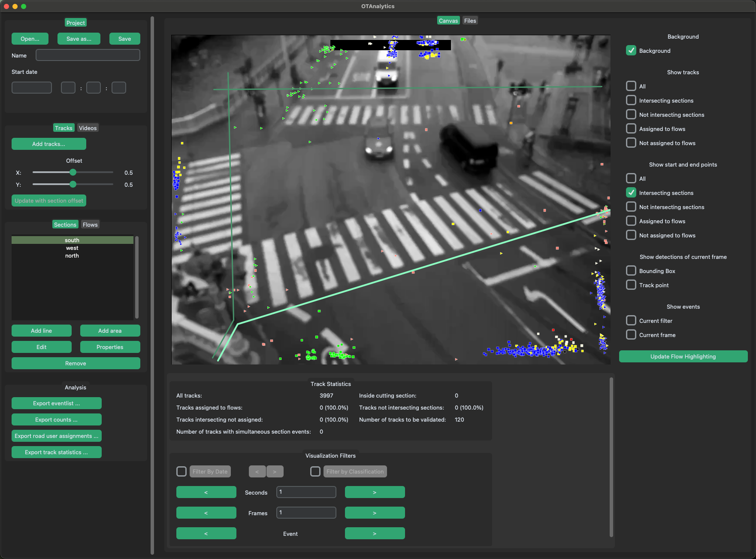Check 'Not assigned to flows' under Show tracks
The width and height of the screenshot is (756, 559).
[x=631, y=143]
